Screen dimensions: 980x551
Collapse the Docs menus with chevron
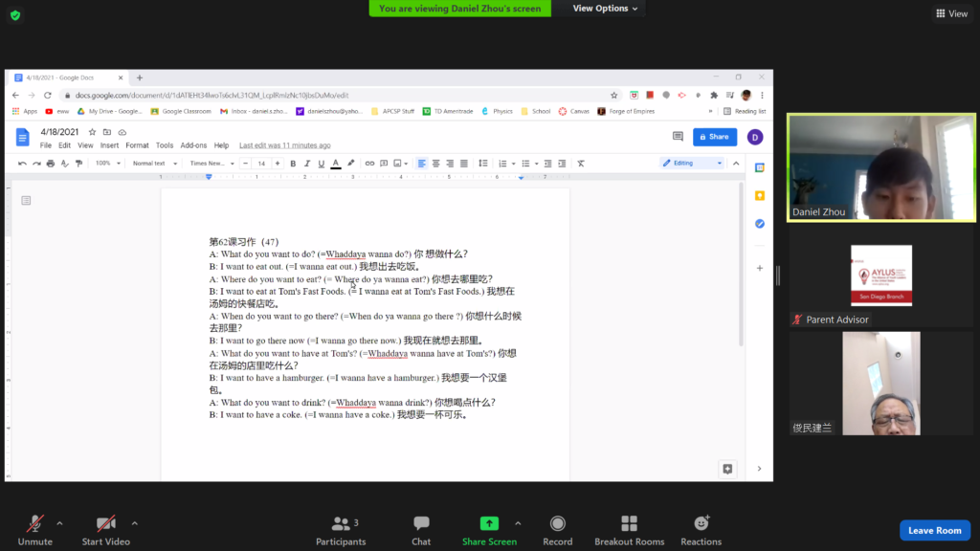point(736,164)
